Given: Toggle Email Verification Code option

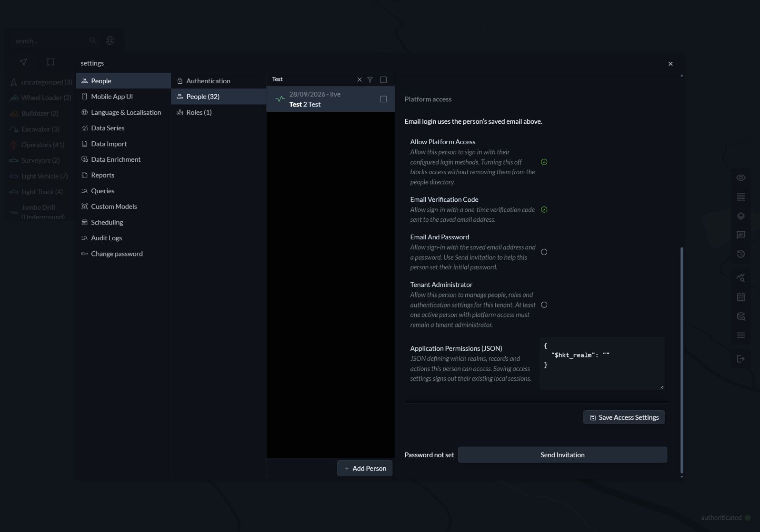Looking at the screenshot, I should point(544,209).
